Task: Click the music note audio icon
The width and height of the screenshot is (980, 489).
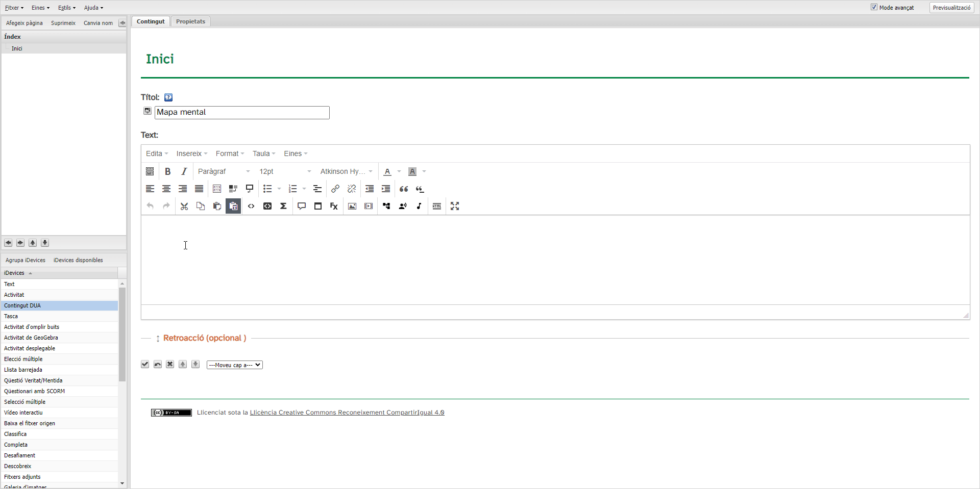Action: [419, 206]
